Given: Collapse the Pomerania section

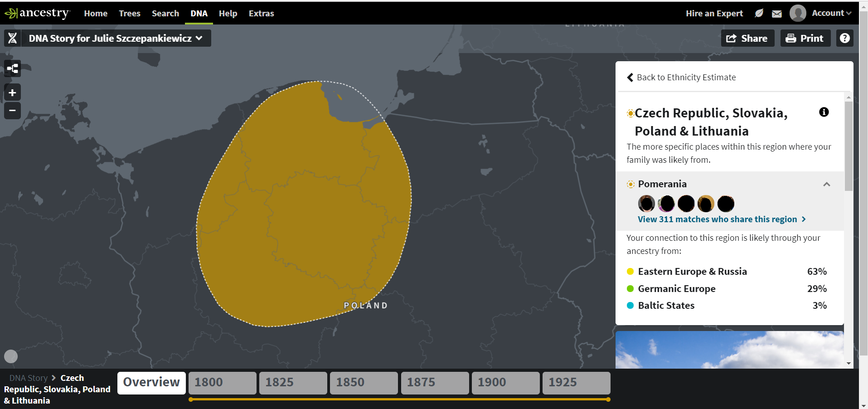Looking at the screenshot, I should click(827, 185).
